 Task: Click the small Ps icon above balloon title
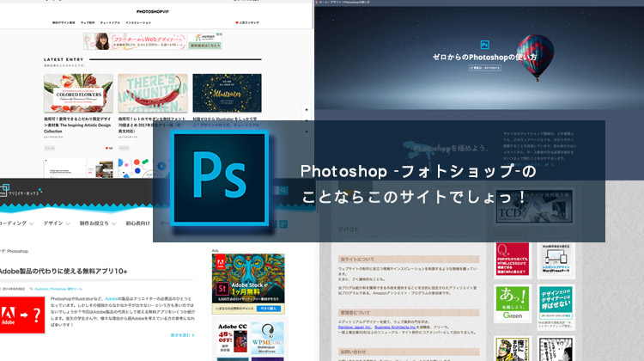484,45
